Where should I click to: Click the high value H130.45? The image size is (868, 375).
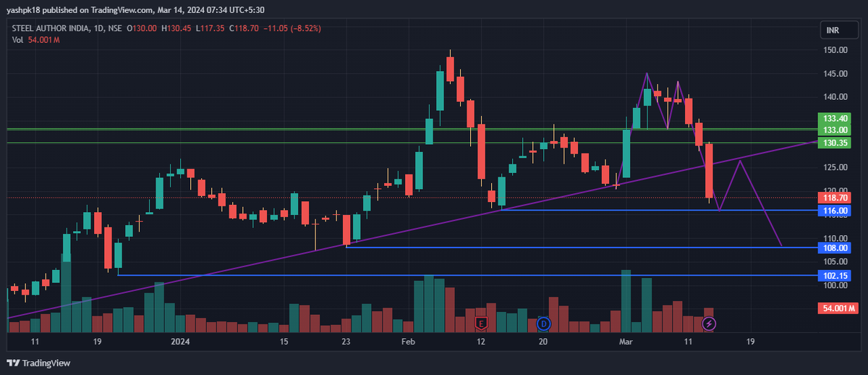pyautogui.click(x=176, y=28)
